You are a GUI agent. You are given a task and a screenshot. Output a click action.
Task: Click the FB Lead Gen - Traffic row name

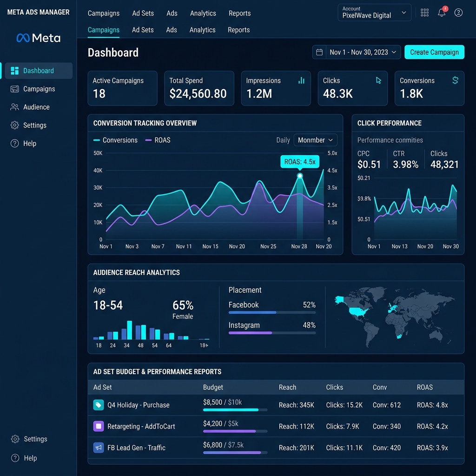(136, 448)
